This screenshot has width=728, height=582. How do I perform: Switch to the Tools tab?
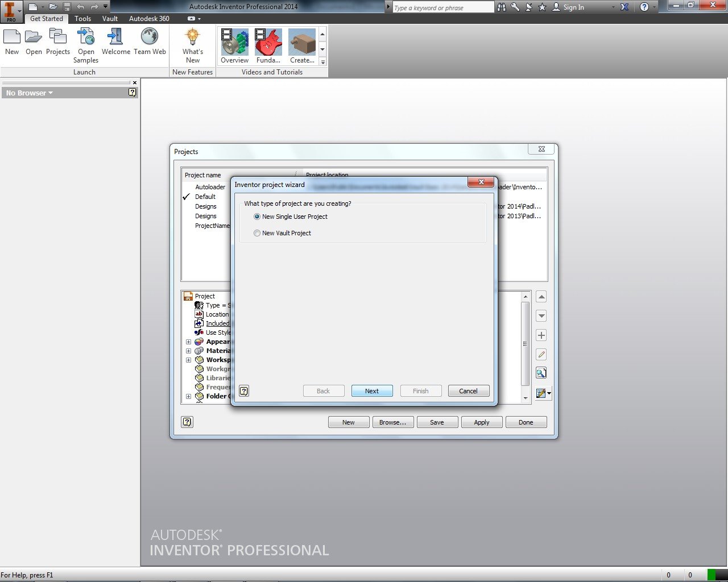pos(83,19)
